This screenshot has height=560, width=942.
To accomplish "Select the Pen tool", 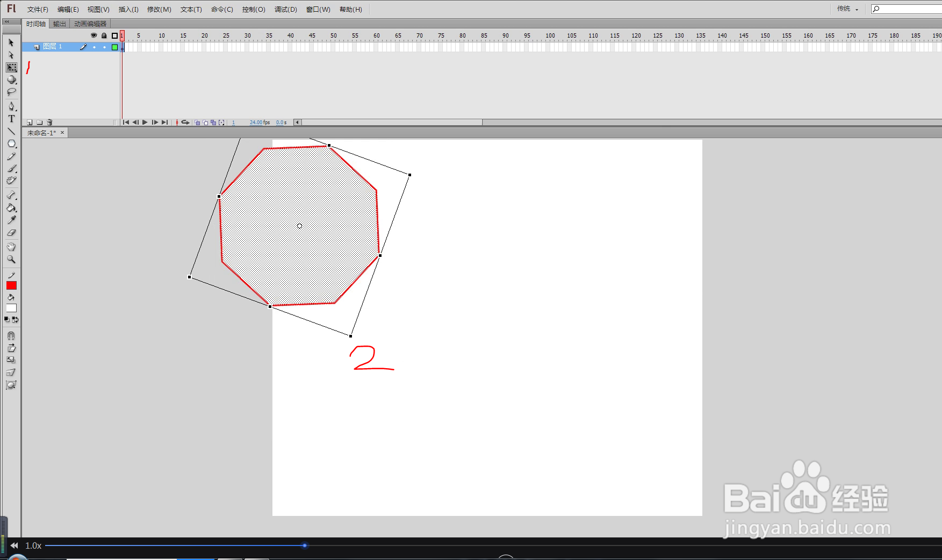I will 11,106.
